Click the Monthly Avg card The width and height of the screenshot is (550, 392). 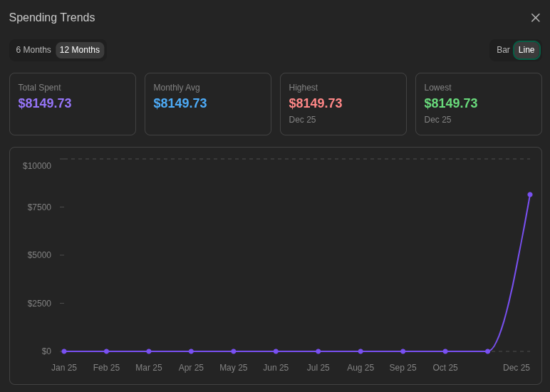(x=208, y=104)
